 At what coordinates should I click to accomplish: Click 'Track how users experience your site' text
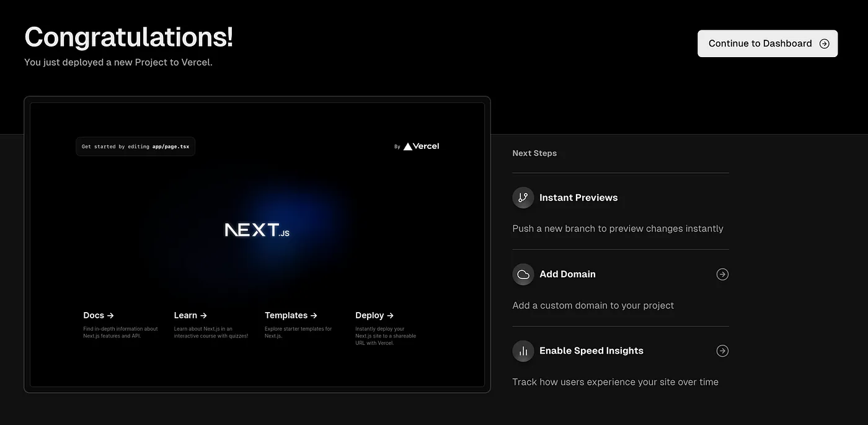[615, 382]
